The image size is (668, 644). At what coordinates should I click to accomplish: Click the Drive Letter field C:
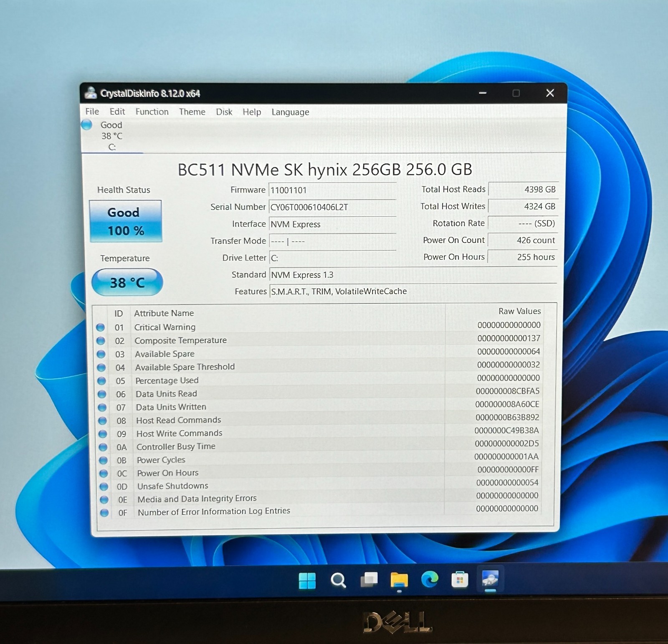point(332,258)
